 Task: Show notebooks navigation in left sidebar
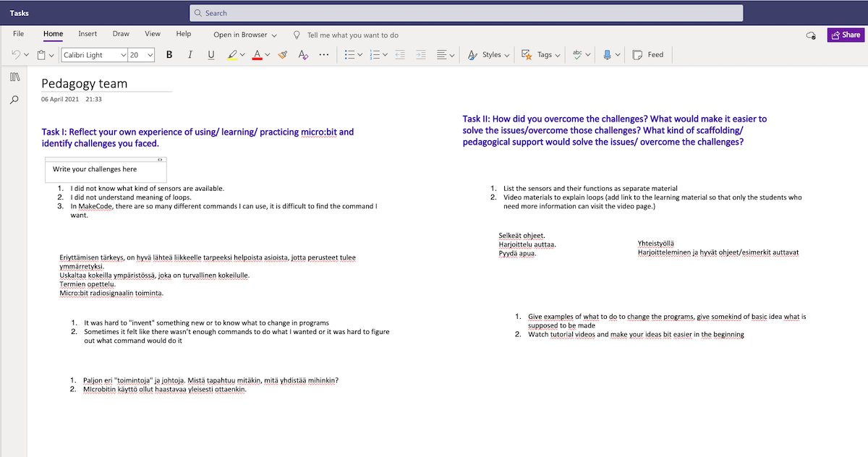coord(14,77)
